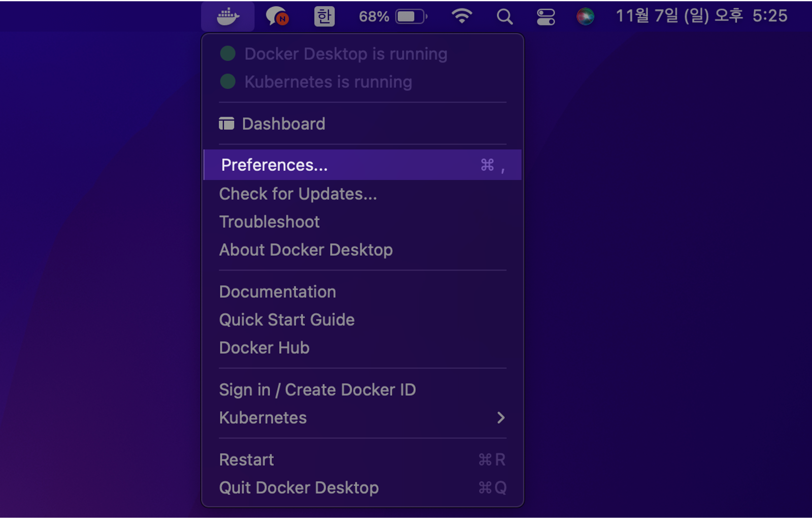Click the green Docker Desktop running indicator
This screenshot has width=812, height=519.
point(228,54)
